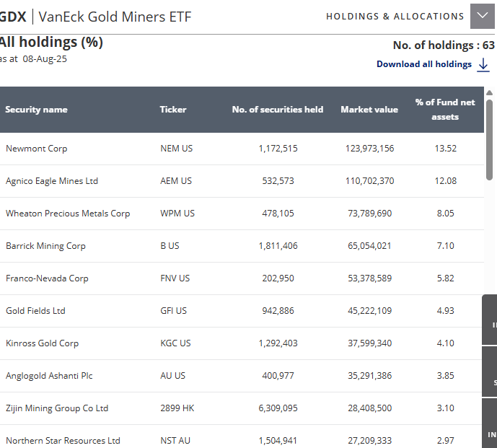Open the Holdings & Allocations section menu

395,16
